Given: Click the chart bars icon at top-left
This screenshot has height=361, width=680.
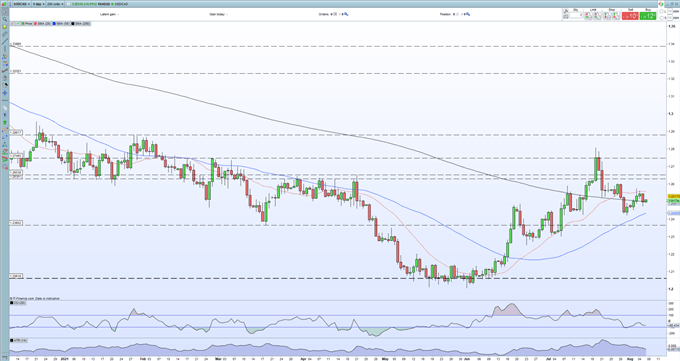Looking at the screenshot, I should (x=4, y=4).
